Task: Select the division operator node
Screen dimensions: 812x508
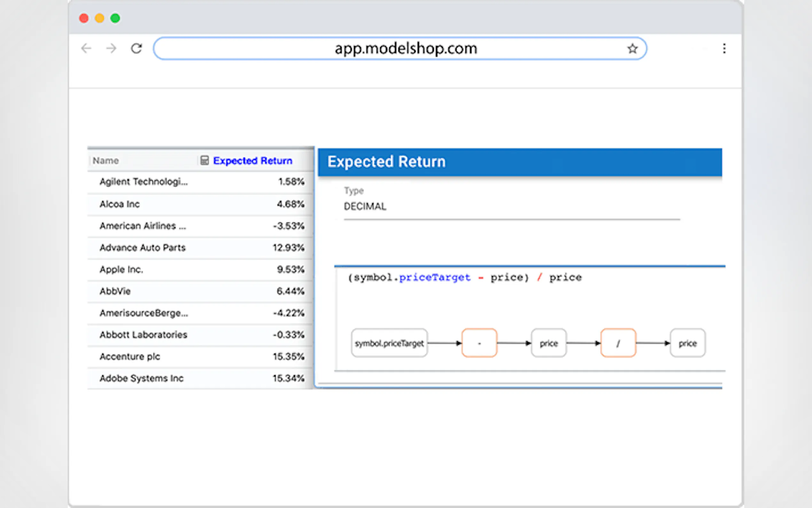Action: (x=618, y=343)
